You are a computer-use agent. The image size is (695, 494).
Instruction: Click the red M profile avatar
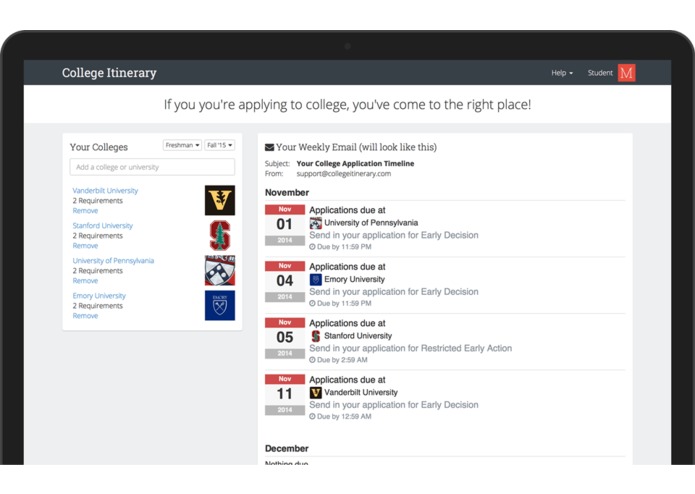[x=626, y=73]
